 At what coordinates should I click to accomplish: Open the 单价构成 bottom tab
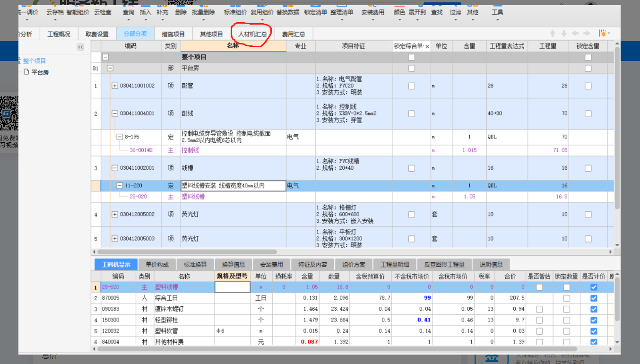pos(157,264)
